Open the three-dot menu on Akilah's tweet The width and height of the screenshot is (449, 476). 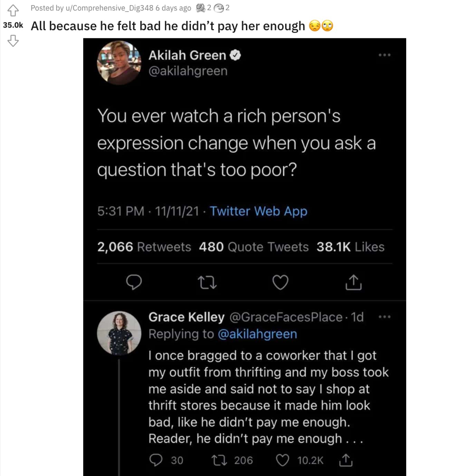[384, 55]
